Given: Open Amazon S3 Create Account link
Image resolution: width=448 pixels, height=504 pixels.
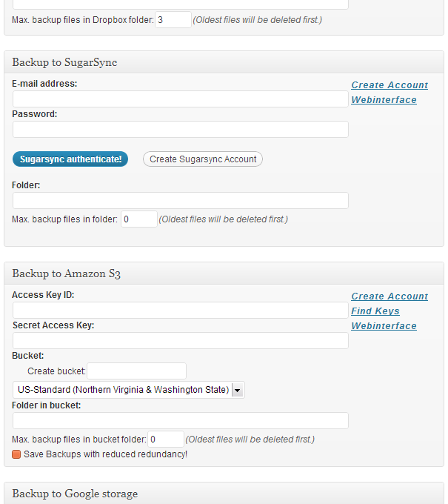Looking at the screenshot, I should click(x=390, y=296).
